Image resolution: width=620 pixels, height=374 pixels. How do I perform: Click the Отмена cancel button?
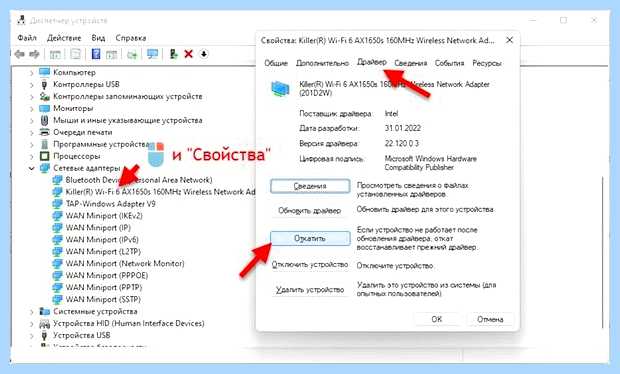490,319
